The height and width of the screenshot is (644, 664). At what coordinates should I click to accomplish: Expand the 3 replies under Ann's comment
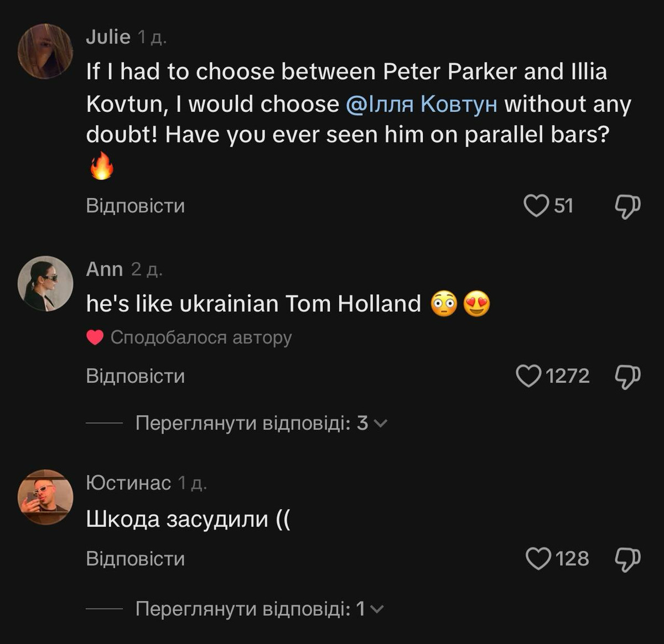pos(252,423)
